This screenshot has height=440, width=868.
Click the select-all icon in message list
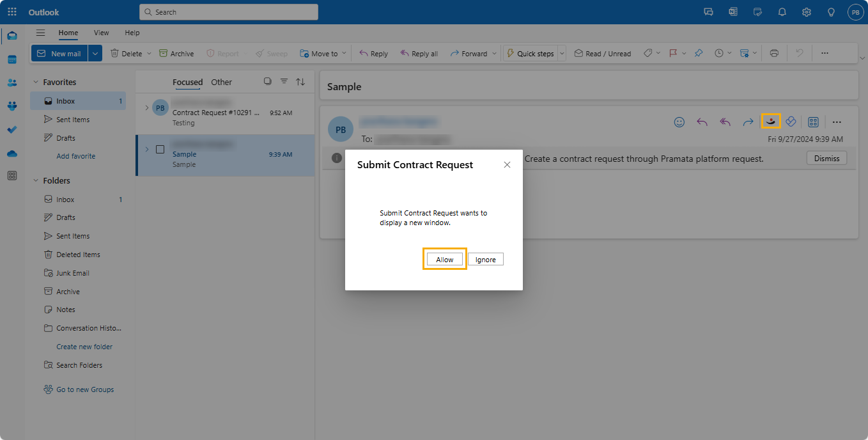pos(268,82)
